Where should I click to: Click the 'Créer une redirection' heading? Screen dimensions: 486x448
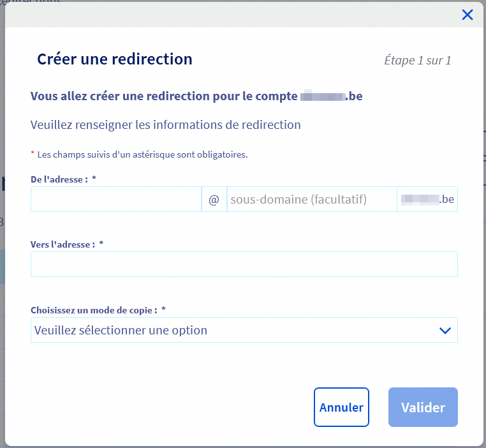(x=115, y=59)
